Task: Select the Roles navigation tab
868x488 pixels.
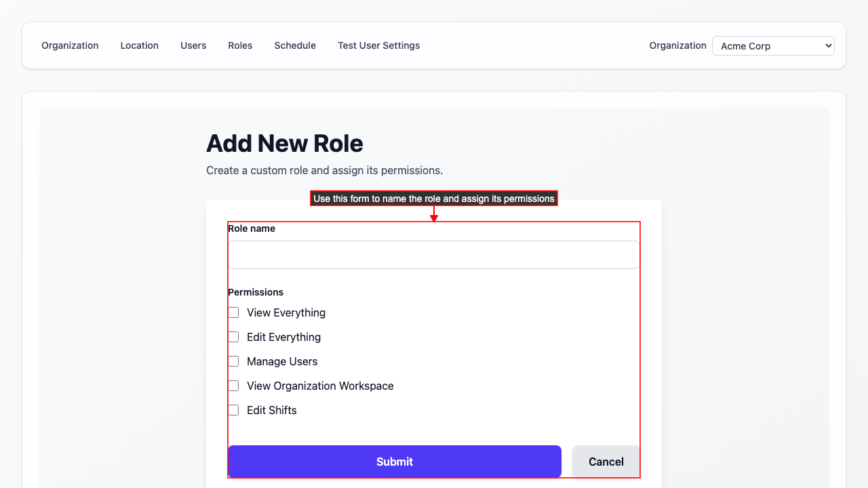Action: 240,45
